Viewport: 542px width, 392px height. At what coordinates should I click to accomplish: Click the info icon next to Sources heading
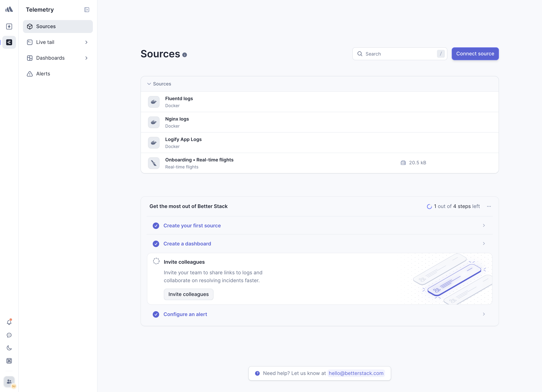tap(184, 55)
